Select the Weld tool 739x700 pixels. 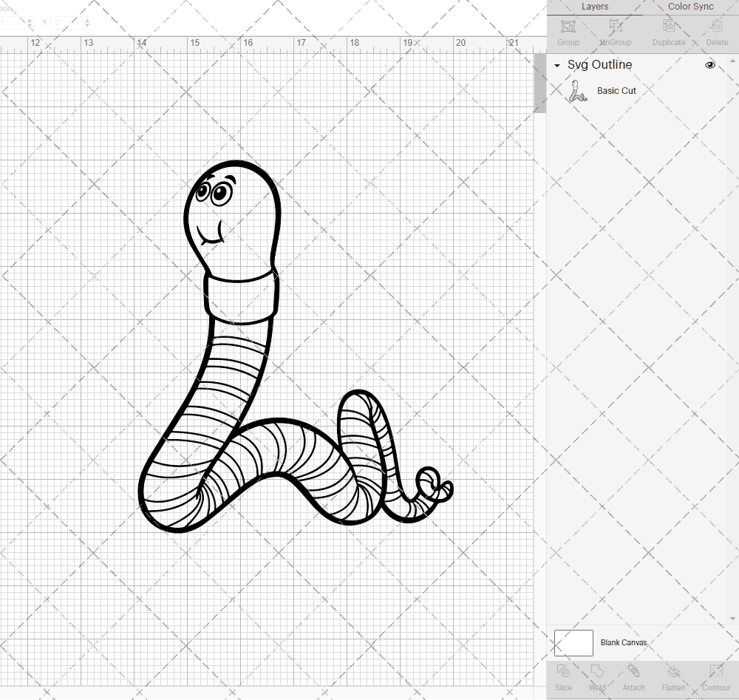click(x=597, y=676)
